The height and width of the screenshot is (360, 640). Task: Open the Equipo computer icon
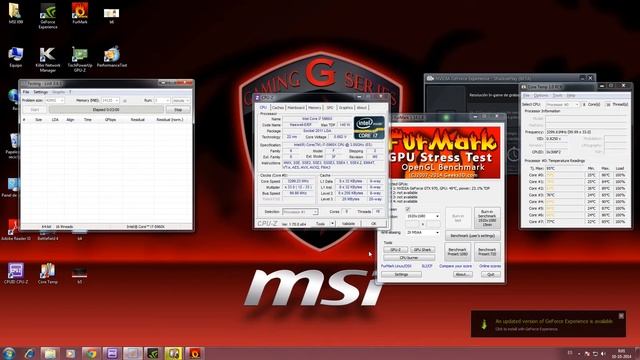point(16,57)
